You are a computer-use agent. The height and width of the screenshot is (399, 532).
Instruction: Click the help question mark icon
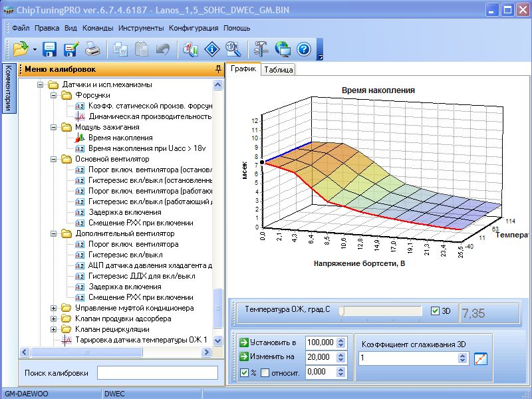304,49
